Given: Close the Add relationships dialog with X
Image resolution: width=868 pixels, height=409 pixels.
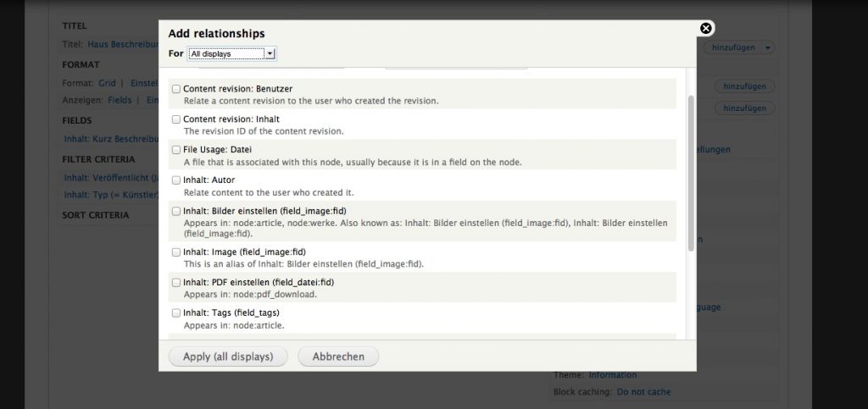Looking at the screenshot, I should point(706,28).
